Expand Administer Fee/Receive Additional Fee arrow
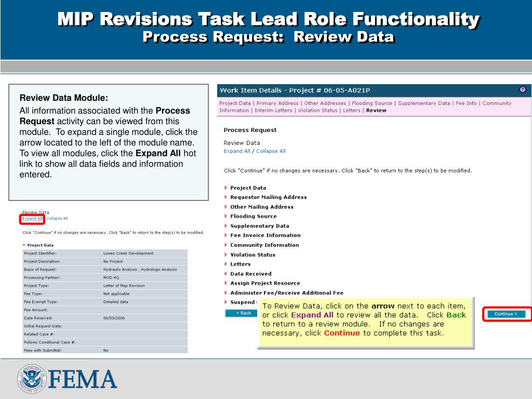The height and width of the screenshot is (399, 532). (x=225, y=292)
